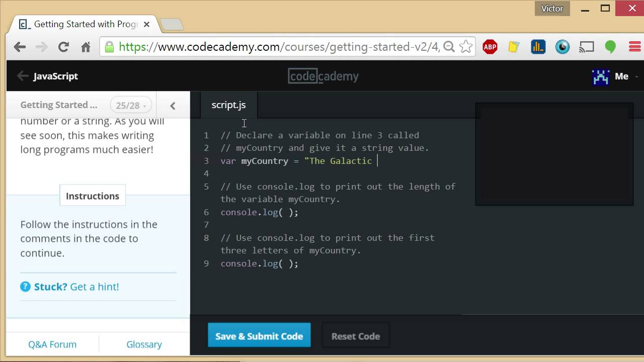The height and width of the screenshot is (362, 644).
Task: Open the Get a hint link
Action: 95,287
